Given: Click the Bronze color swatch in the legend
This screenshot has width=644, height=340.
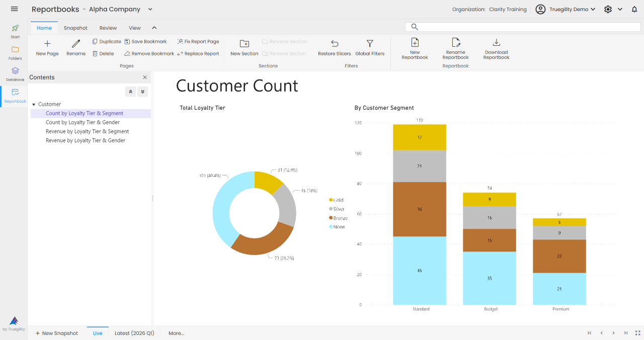Looking at the screenshot, I should (x=330, y=218).
